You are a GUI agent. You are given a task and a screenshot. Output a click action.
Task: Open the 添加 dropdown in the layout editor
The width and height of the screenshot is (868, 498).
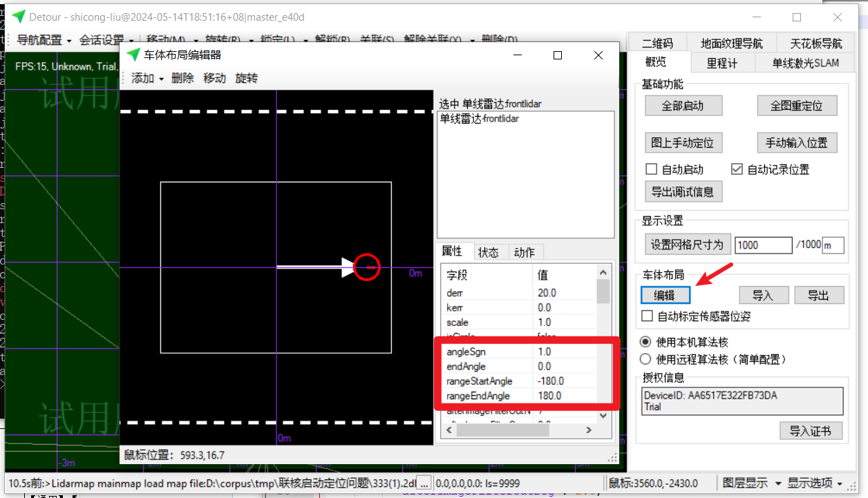click(147, 78)
